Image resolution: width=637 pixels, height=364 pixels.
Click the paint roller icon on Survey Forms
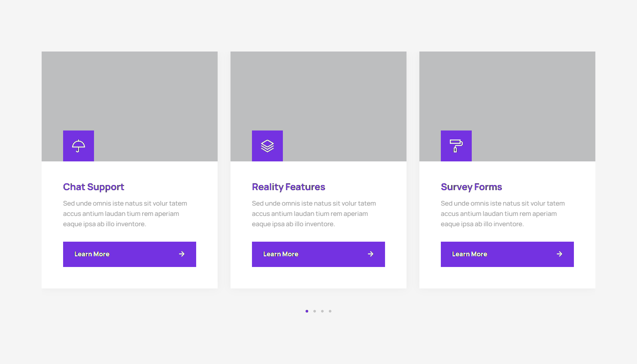pyautogui.click(x=456, y=146)
